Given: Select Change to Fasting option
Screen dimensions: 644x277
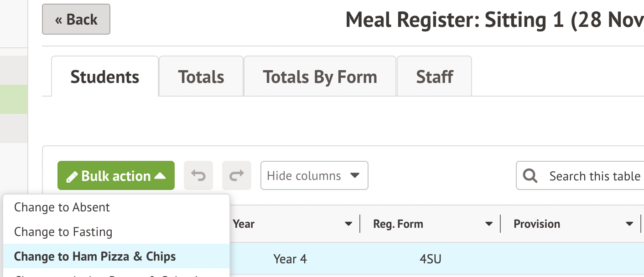Looking at the screenshot, I should tap(63, 232).
